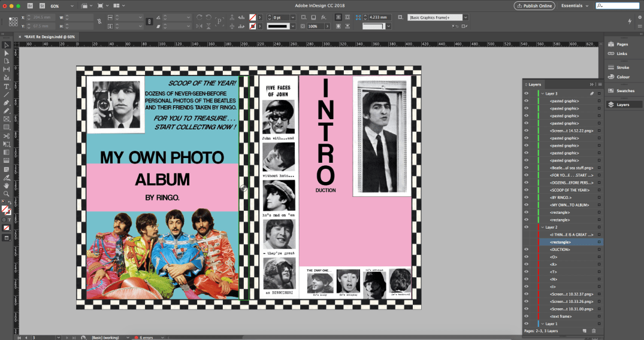
Task: Select the Zoom magnifier tool
Action: pyautogui.click(x=7, y=194)
